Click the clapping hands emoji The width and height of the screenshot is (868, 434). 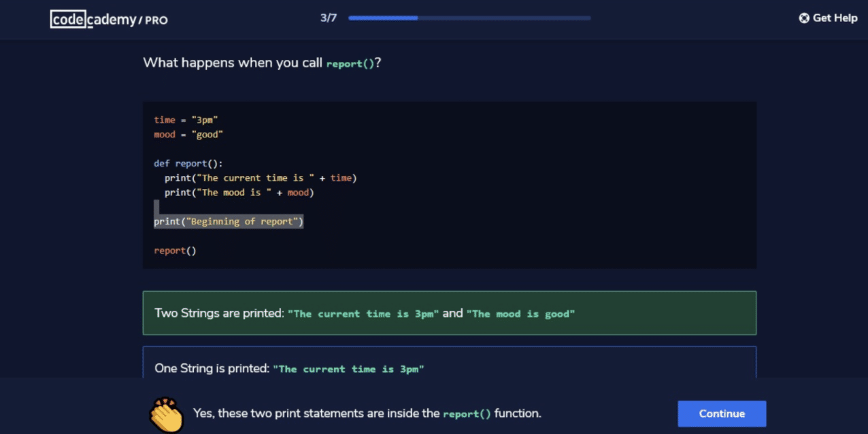[167, 414]
